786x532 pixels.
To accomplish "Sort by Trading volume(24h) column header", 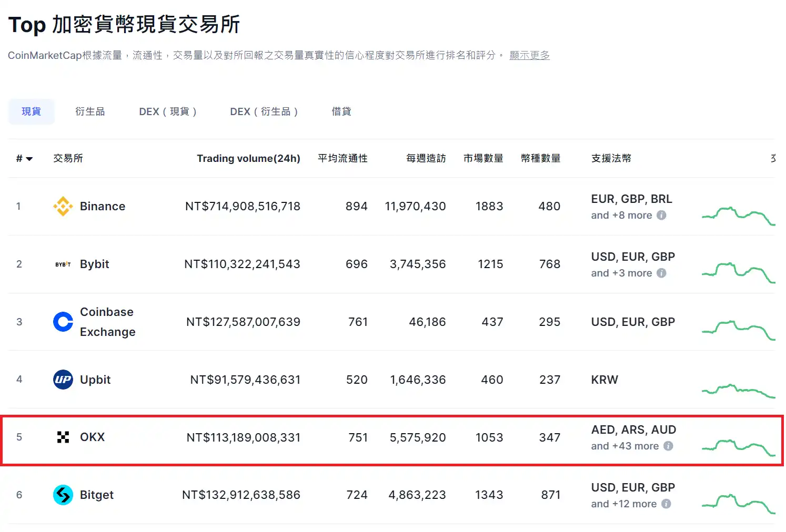I will (x=248, y=158).
